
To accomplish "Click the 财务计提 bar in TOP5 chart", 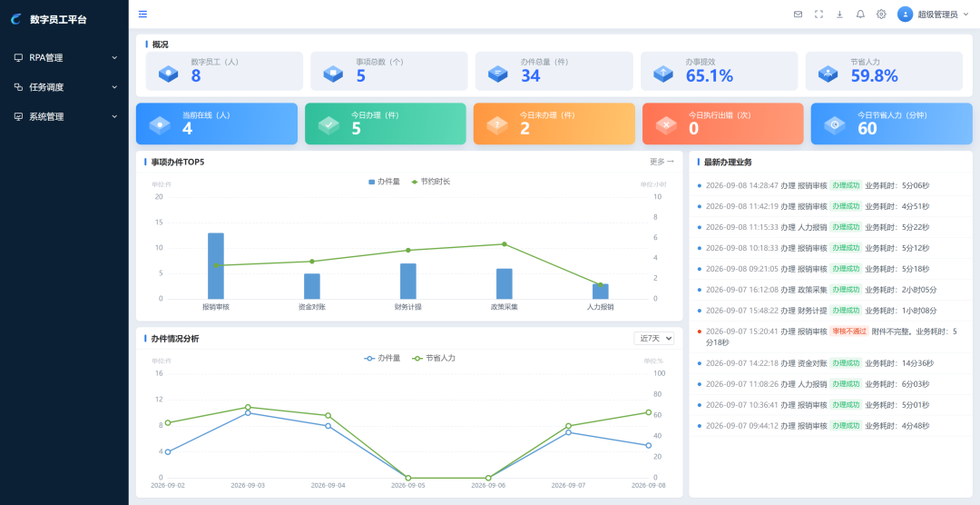I will pos(408,281).
